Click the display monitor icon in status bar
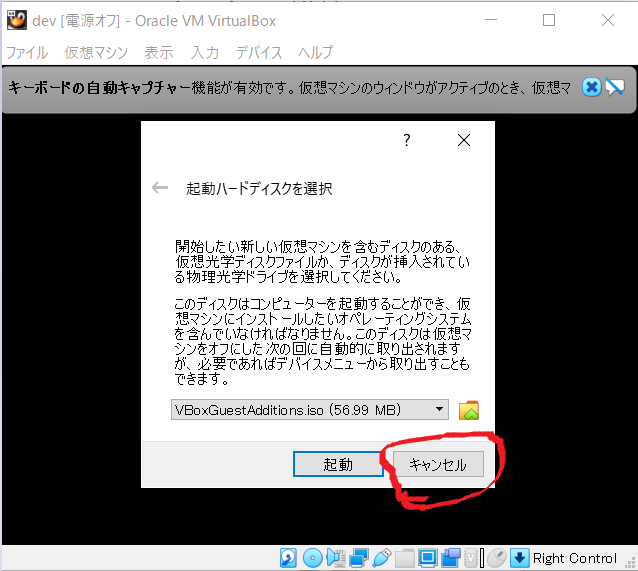This screenshot has height=571, width=638. 427,558
